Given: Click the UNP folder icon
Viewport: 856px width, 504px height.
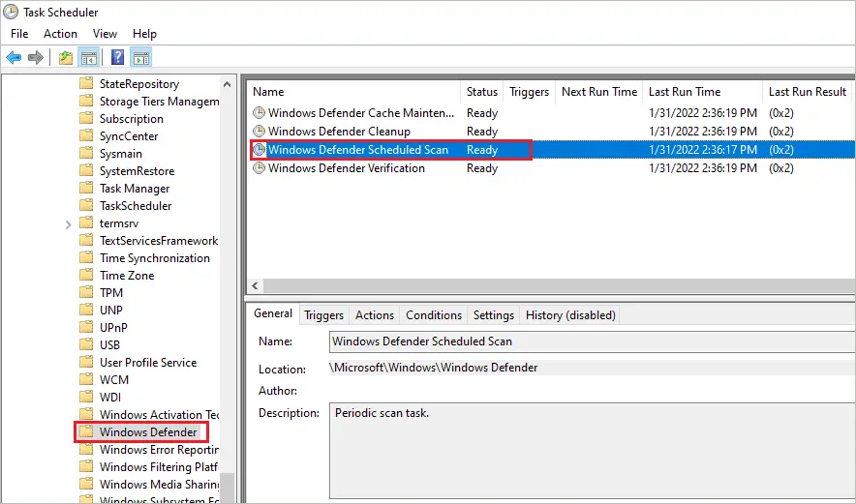Looking at the screenshot, I should [86, 310].
